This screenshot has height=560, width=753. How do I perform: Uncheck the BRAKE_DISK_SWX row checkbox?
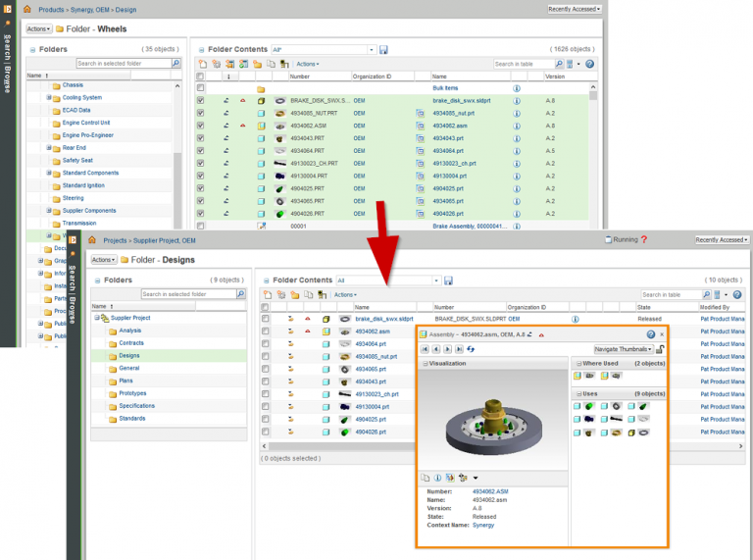(x=201, y=100)
